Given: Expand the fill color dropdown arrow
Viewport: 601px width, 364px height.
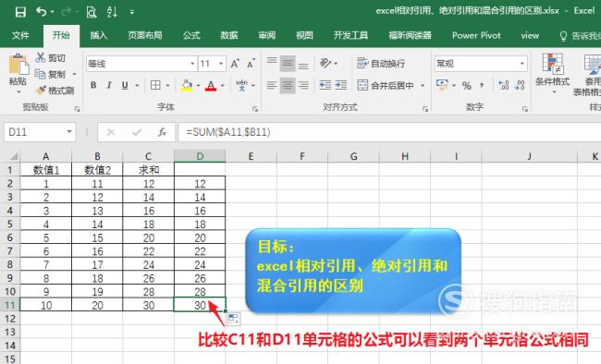Looking at the screenshot, I should (x=198, y=85).
